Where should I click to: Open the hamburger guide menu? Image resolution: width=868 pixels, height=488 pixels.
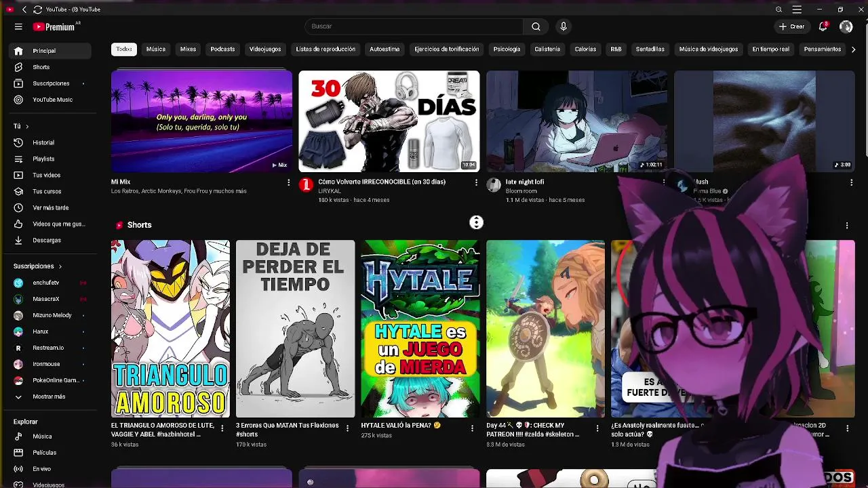click(18, 26)
